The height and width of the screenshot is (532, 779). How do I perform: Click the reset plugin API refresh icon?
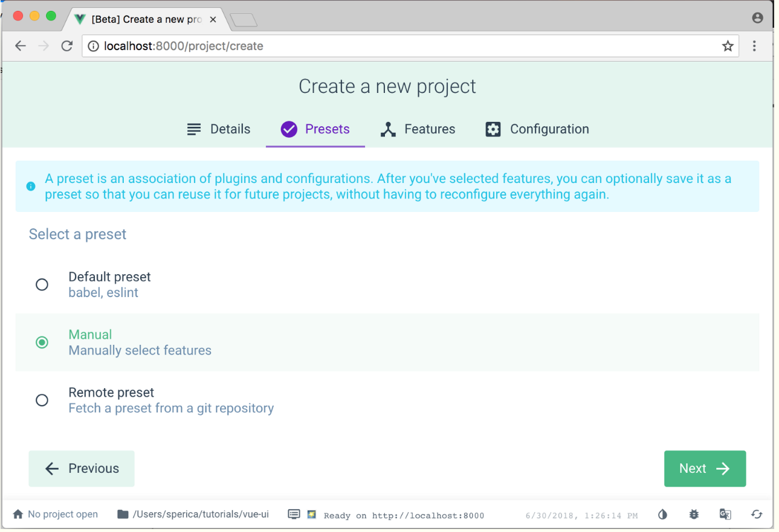pyautogui.click(x=757, y=514)
